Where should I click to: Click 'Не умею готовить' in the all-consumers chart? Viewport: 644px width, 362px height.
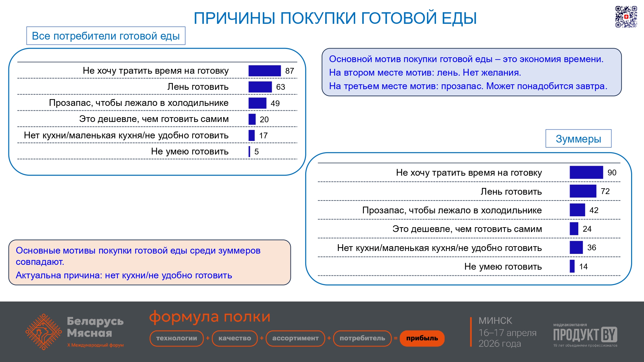[x=190, y=151]
